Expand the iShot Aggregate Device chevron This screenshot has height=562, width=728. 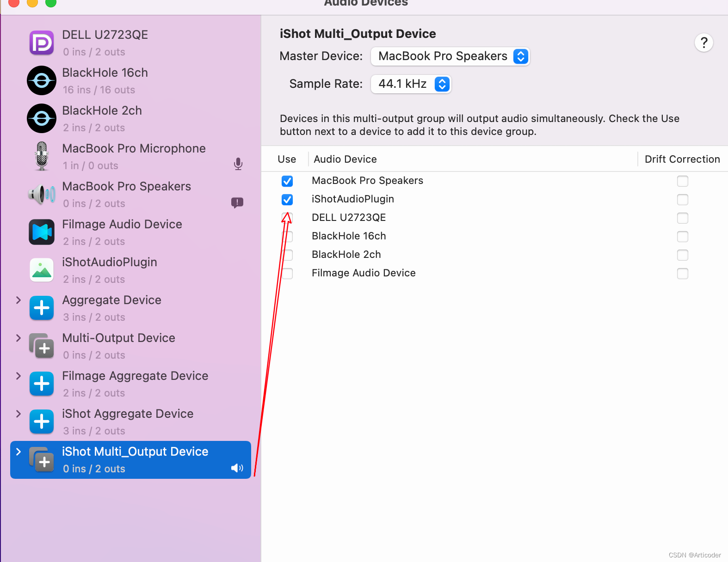(19, 414)
